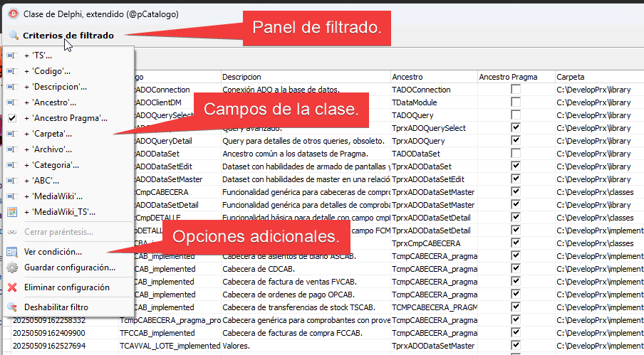Sort by the Ancestro Pragma column header
Image resolution: width=644 pixels, height=355 pixels.
[x=516, y=77]
